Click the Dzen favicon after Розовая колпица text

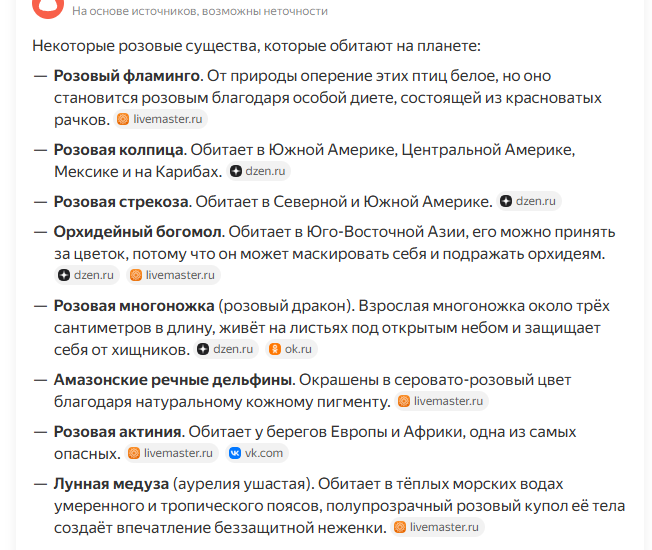(x=236, y=172)
